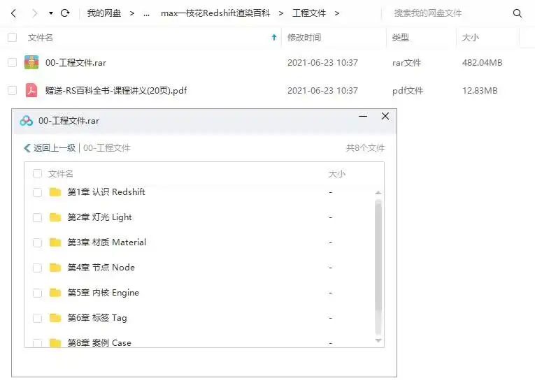Click the back navigation arrow
535x392 pixels.
13,13
